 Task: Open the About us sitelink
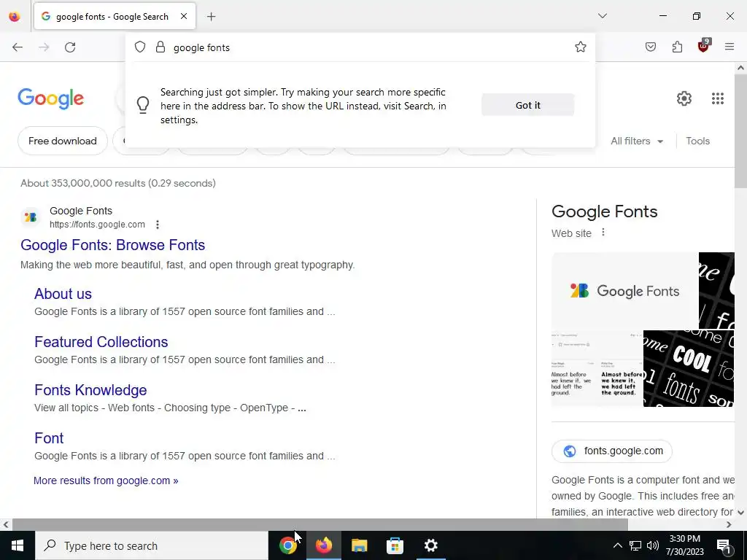(x=63, y=294)
